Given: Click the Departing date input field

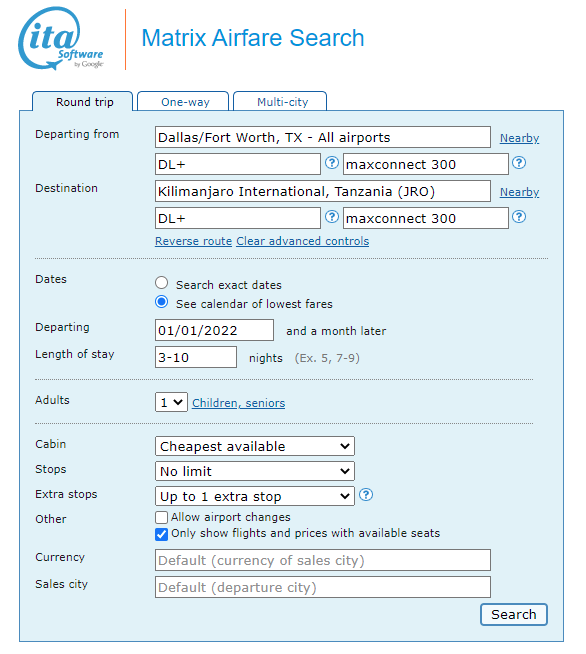Looking at the screenshot, I should [214, 330].
